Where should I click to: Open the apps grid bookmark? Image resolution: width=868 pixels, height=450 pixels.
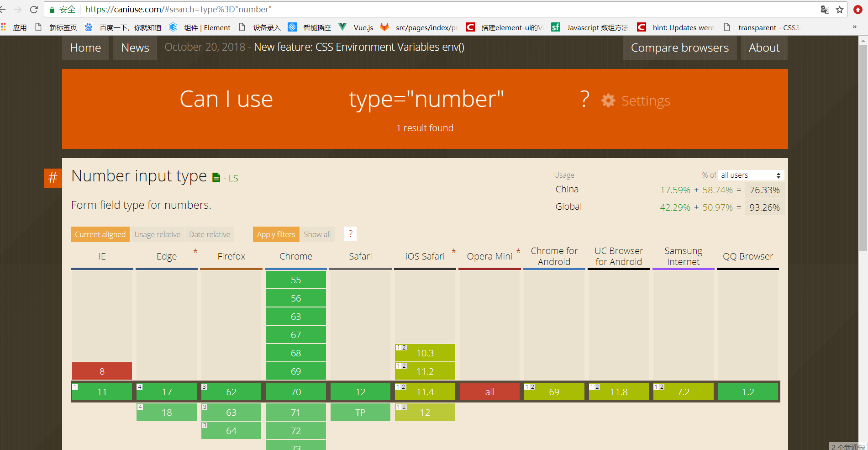[x=14, y=27]
